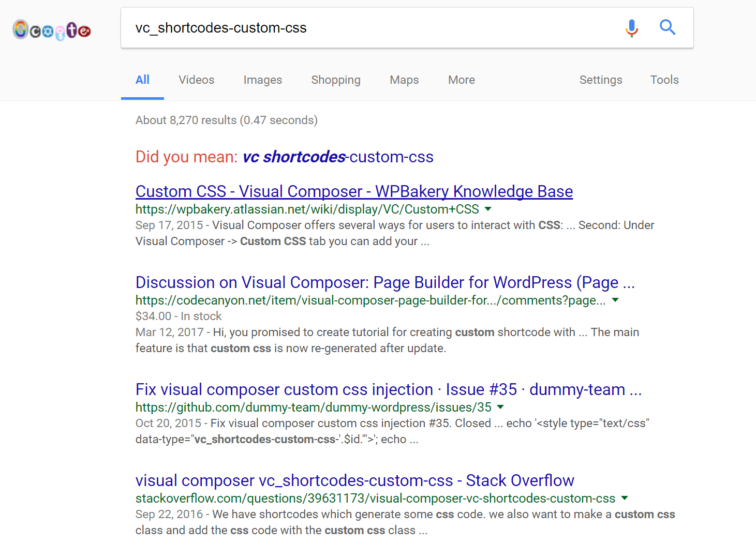
Task: Click the wpbakery.atlassian.net green URL text
Action: pyautogui.click(x=307, y=209)
